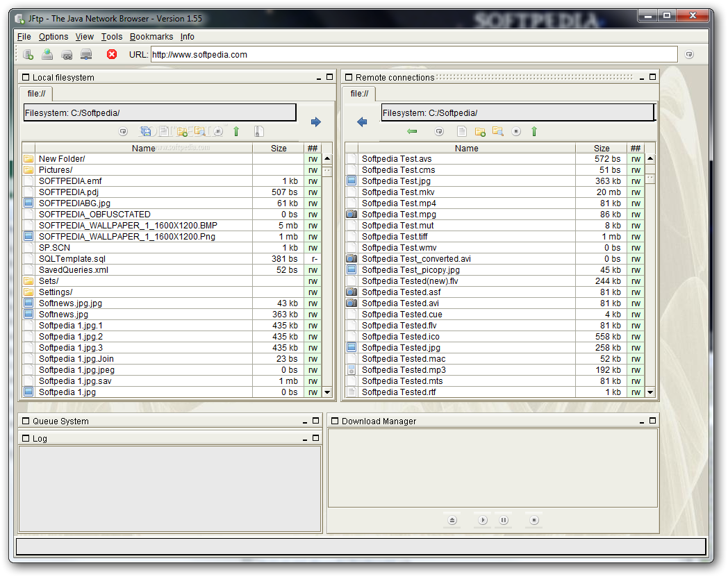Minimize the Log panel
Viewport: 728px width, 577px height.
(x=305, y=439)
